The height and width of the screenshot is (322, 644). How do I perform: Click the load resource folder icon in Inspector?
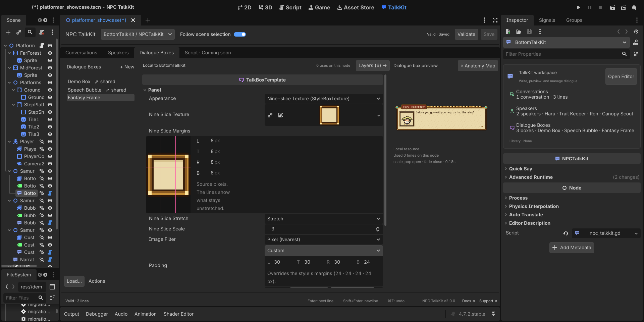(x=519, y=32)
